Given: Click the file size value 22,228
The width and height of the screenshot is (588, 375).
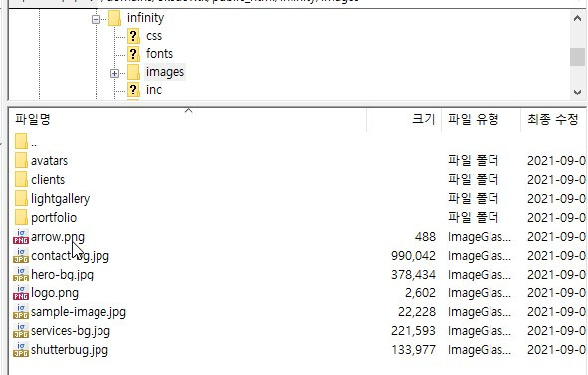Looking at the screenshot, I should click(x=417, y=312).
